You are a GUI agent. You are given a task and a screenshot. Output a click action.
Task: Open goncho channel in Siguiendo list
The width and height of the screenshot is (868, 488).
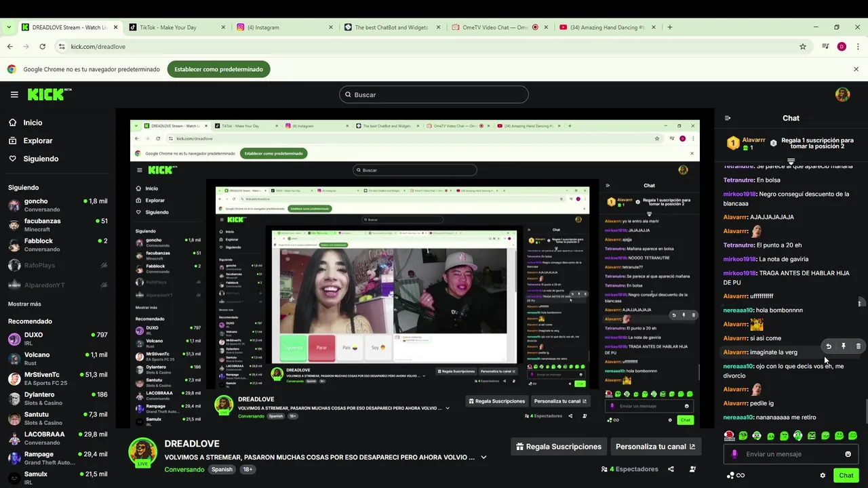[58, 205]
